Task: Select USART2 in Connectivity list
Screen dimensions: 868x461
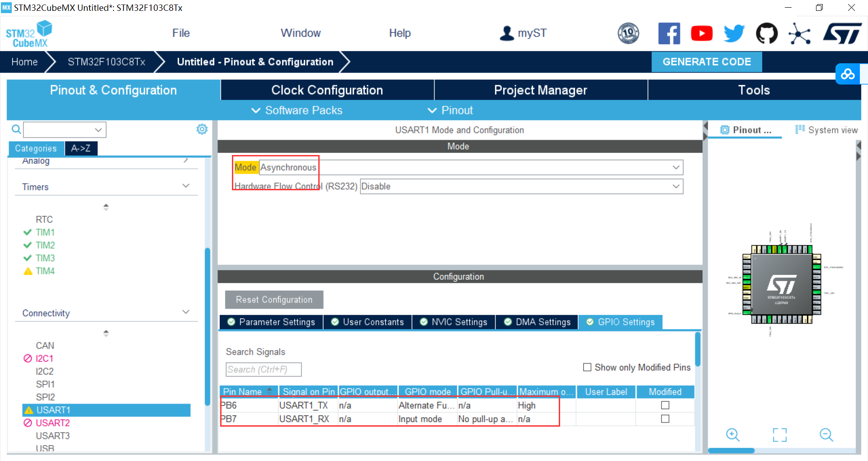Action: [x=53, y=423]
